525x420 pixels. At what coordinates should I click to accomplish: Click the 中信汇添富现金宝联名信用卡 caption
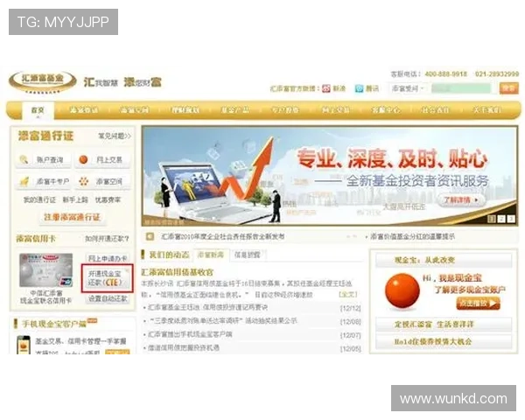click(x=45, y=297)
